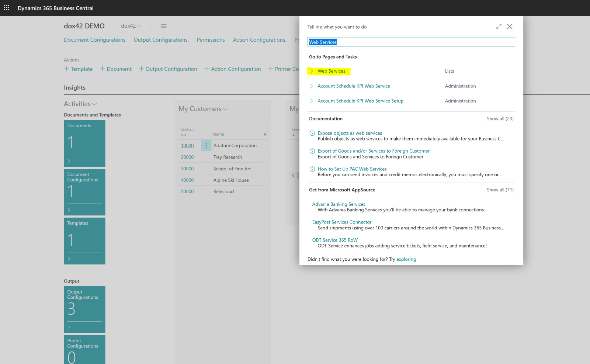Show all 20 documentation results
Image resolution: width=590 pixels, height=364 pixels.
[x=500, y=119]
